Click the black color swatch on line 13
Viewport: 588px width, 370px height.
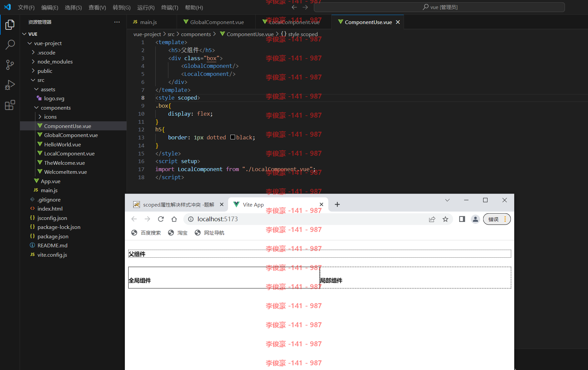pos(232,137)
